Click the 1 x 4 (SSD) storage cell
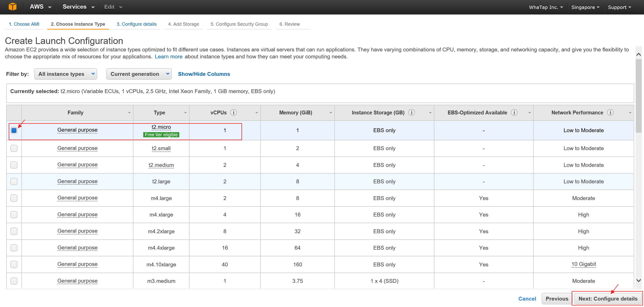Image resolution: width=644 pixels, height=307 pixels. pos(384,281)
